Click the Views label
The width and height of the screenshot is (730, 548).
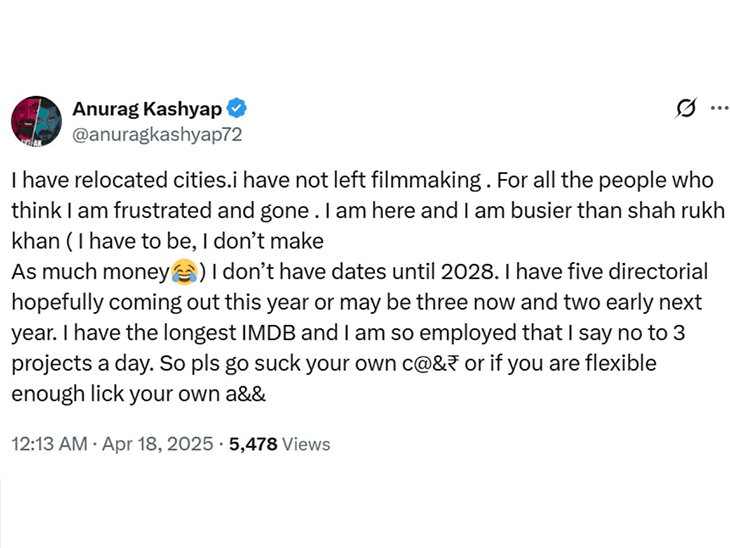(306, 443)
